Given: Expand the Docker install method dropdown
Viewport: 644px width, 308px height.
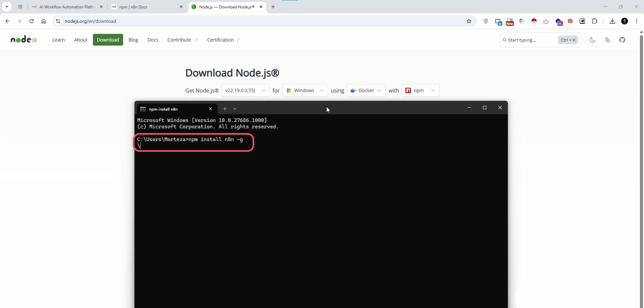Looking at the screenshot, I should pos(366,90).
